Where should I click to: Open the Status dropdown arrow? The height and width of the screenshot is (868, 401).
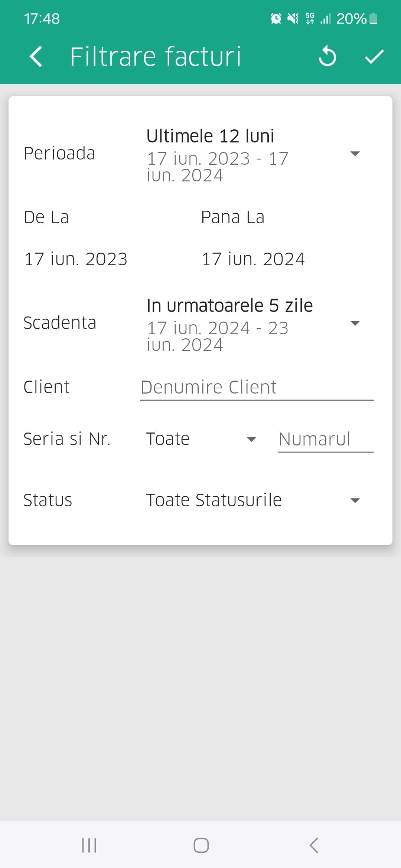click(355, 500)
